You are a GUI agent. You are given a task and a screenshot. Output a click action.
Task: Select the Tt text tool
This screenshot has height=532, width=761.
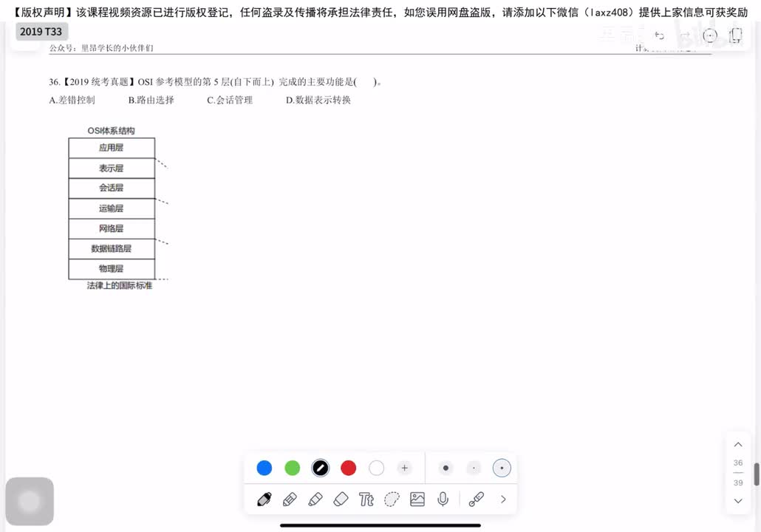(x=366, y=499)
